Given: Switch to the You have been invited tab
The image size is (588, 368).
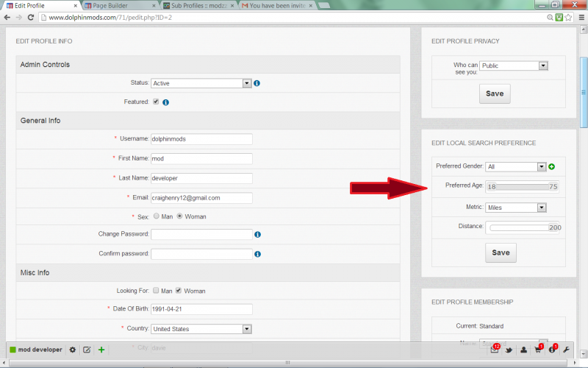Looking at the screenshot, I should tap(277, 6).
